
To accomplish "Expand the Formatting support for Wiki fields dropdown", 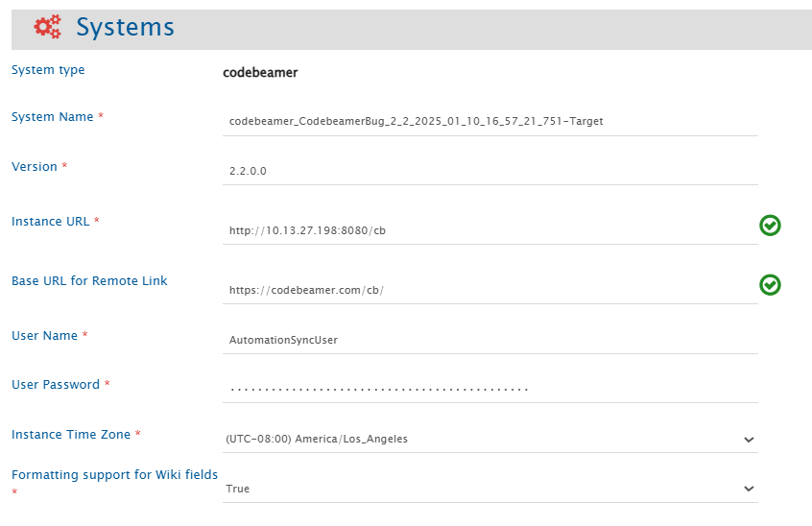I will [490, 490].
